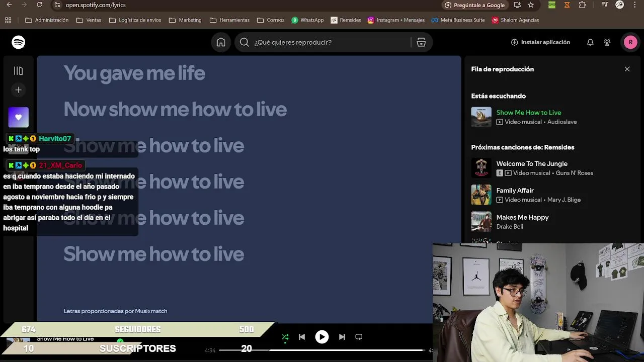Reload the browser page
644x362 pixels.
tap(39, 5)
